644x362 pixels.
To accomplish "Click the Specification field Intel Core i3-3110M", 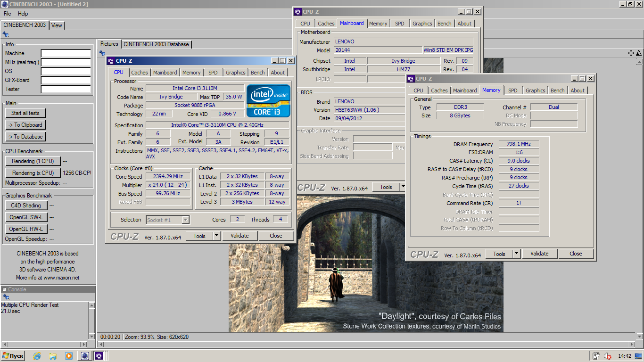I will click(x=217, y=125).
